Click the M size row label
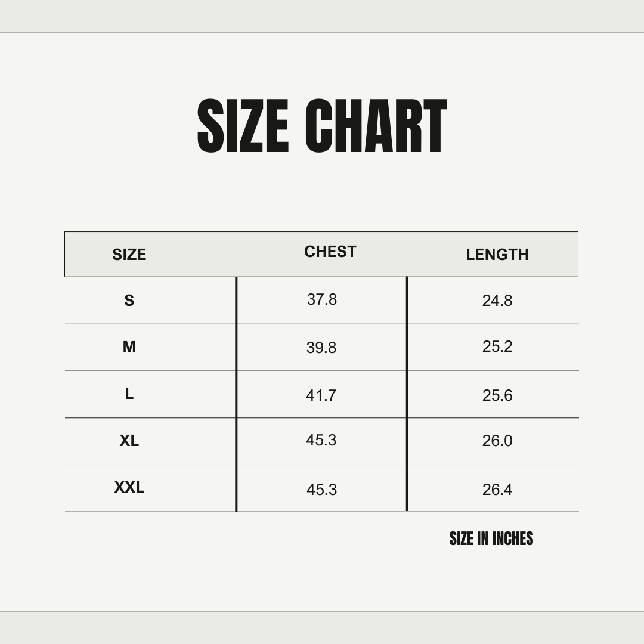Viewport: 644px width, 644px height. coord(129,347)
